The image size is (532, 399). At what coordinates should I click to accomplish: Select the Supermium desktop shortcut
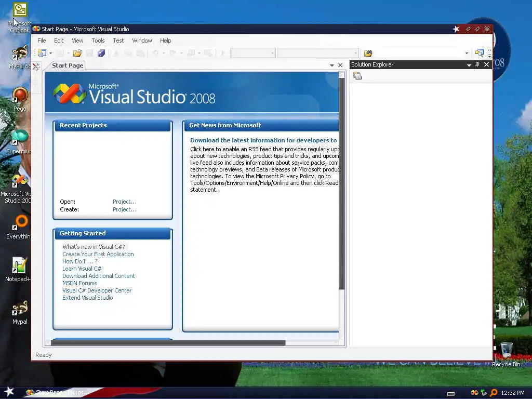coord(19,142)
